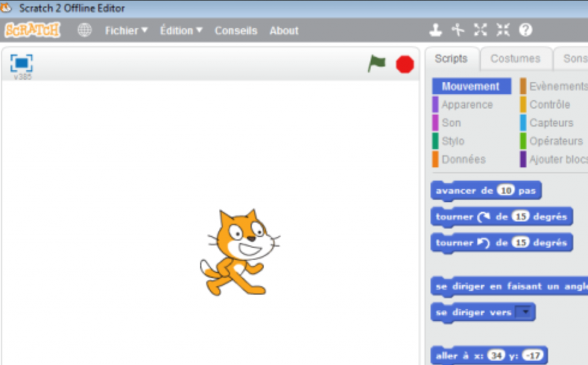Open the 'se diriger vers' dropdown arrow
Viewport: 588px width, 365px height.
coord(525,312)
